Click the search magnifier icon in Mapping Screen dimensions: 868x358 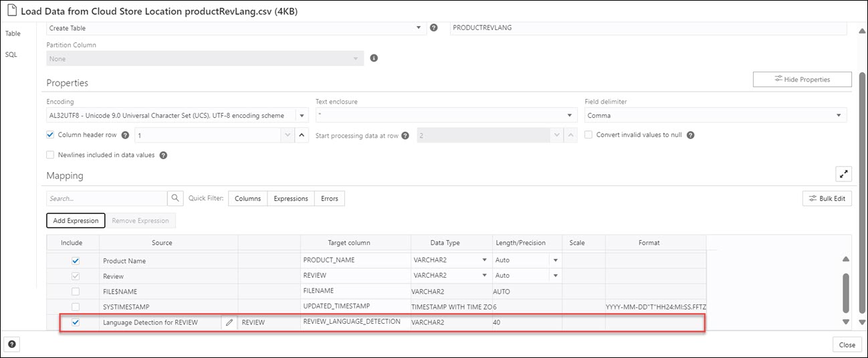click(x=175, y=199)
